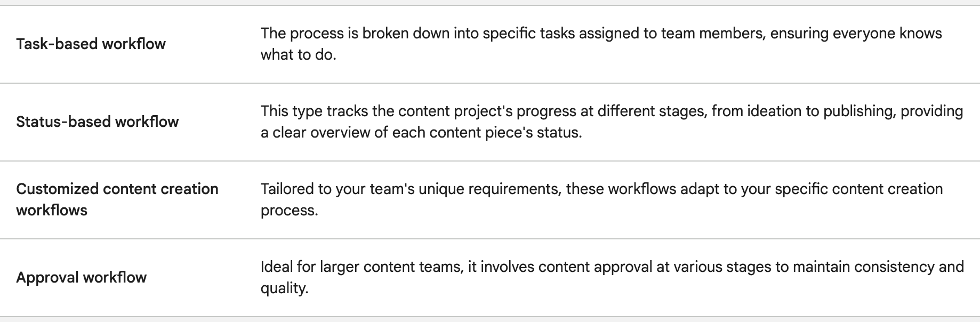Click the 'Task-based workflow' row heading
The image size is (980, 322).
(91, 44)
